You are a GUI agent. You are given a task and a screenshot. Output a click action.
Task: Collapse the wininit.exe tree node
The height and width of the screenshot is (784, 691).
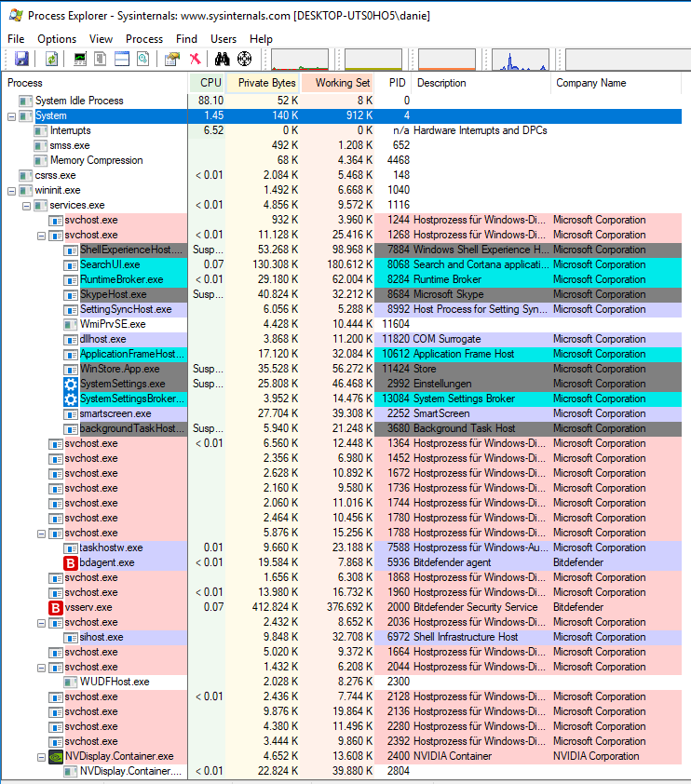(11, 191)
